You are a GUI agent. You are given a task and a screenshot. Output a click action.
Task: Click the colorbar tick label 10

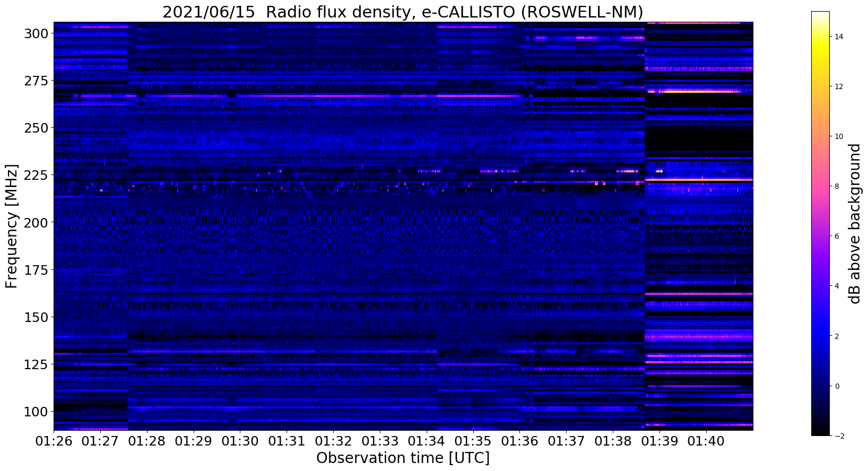839,136
